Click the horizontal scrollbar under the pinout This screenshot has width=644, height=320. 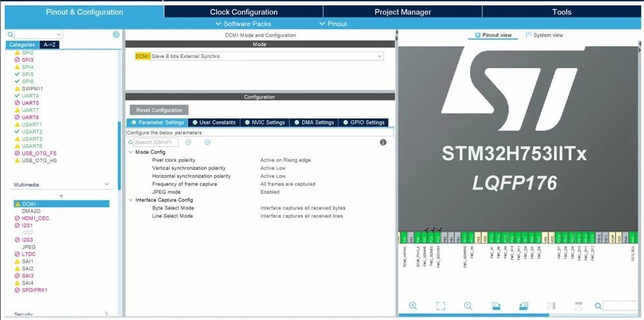coord(474,315)
